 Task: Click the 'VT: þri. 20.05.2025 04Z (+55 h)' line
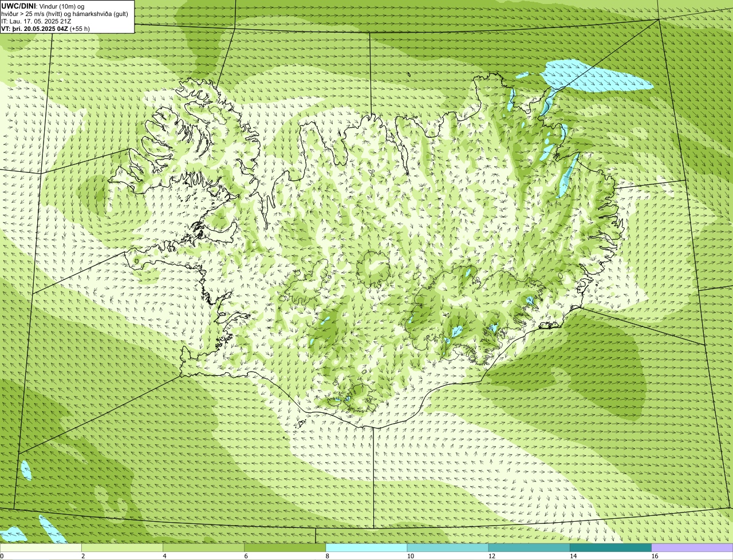point(45,29)
